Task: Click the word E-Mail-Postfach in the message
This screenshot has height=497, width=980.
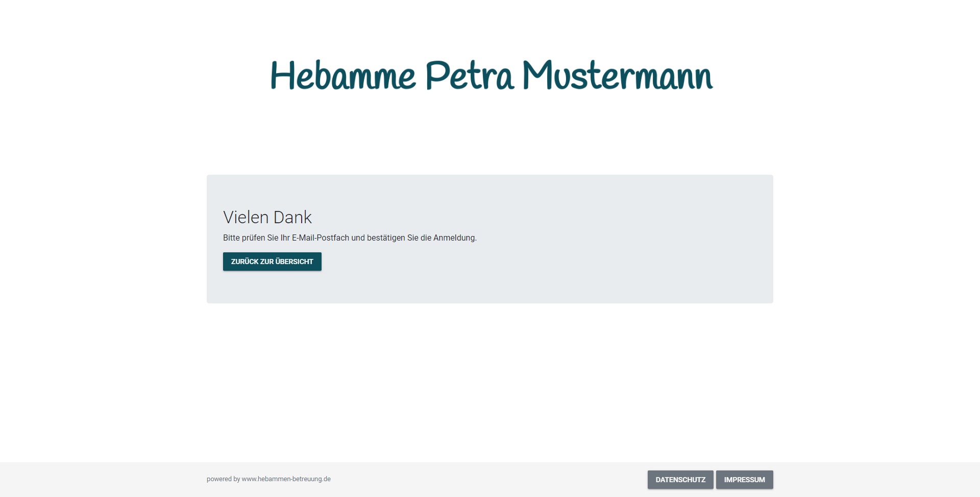Action: coord(321,238)
